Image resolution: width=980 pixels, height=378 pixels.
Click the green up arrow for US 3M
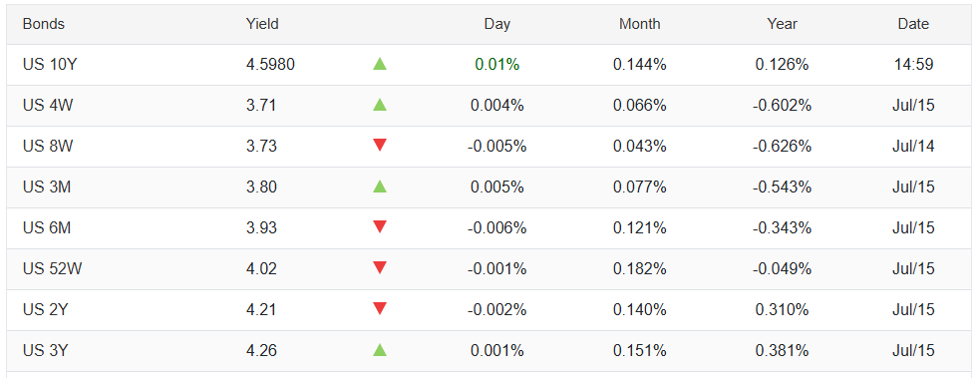[380, 187]
